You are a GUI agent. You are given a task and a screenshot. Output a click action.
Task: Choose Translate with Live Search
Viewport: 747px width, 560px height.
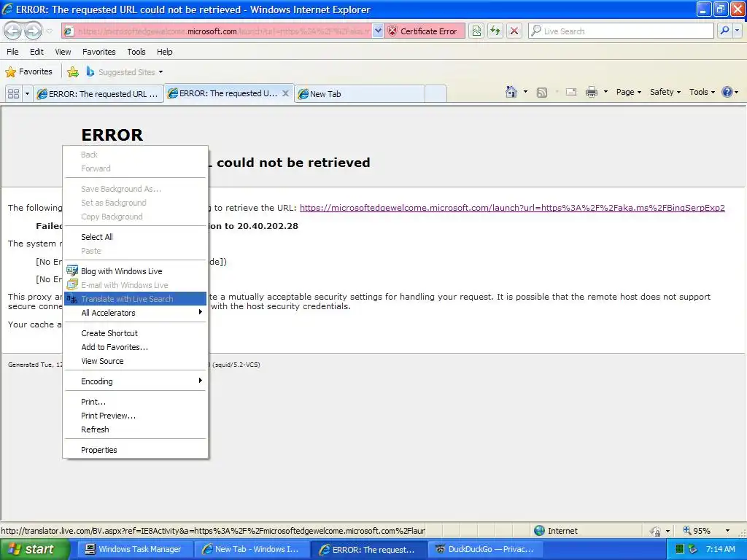pos(135,298)
